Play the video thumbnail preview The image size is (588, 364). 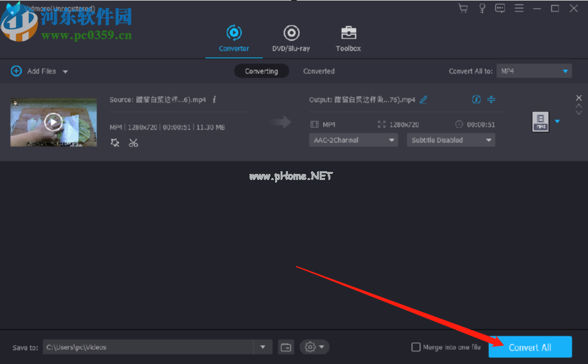coord(53,122)
